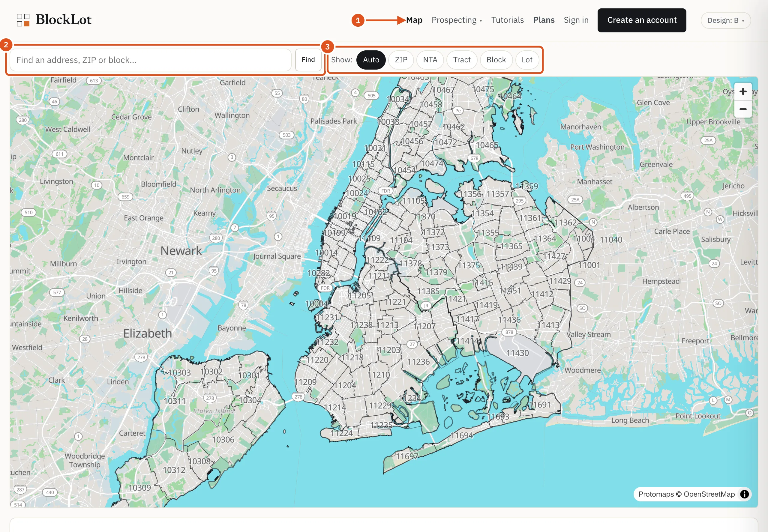The image size is (768, 532).
Task: Click ZIP label 11234 on the map
Action: (x=410, y=398)
